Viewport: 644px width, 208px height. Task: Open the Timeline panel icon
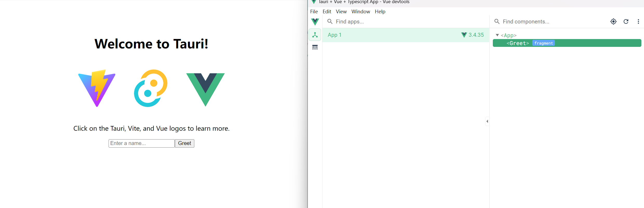pos(315,47)
